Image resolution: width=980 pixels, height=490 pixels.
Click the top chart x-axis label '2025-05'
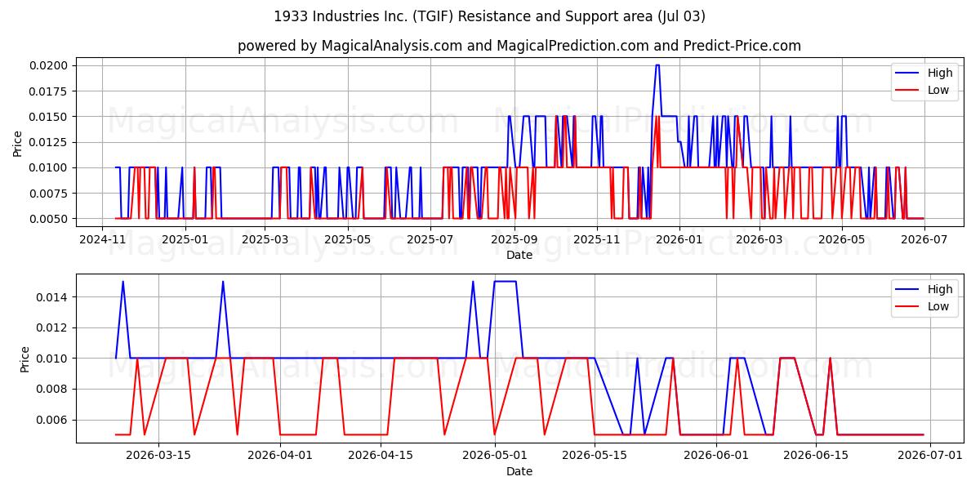348,240
